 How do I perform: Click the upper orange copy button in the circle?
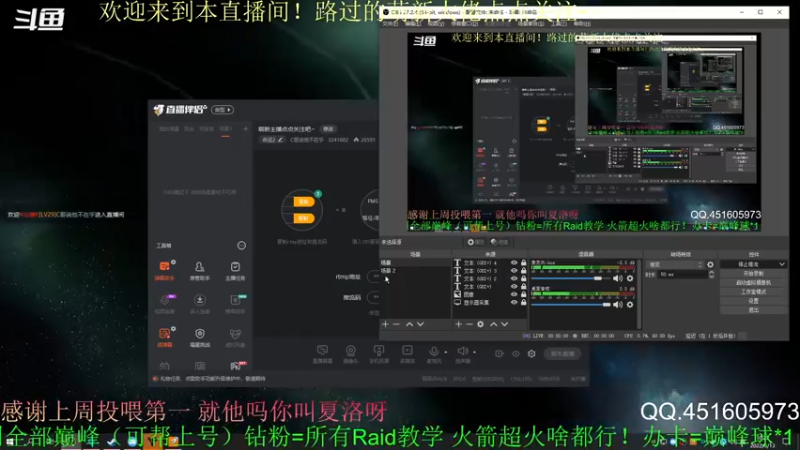click(303, 202)
